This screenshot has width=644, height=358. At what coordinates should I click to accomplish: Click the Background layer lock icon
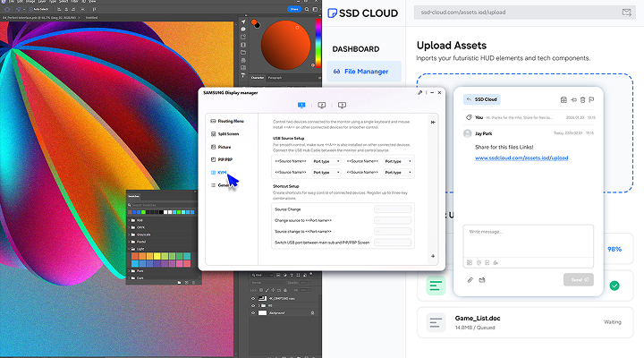312,312
